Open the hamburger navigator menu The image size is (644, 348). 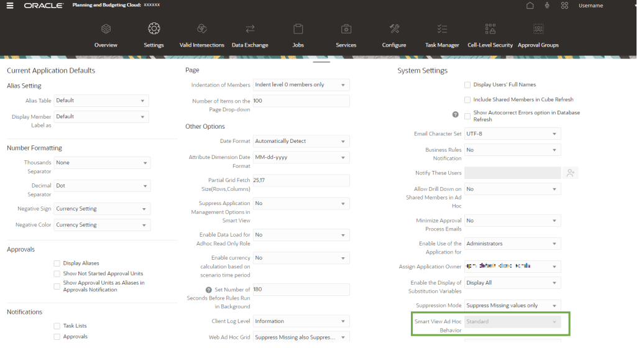[x=10, y=6]
